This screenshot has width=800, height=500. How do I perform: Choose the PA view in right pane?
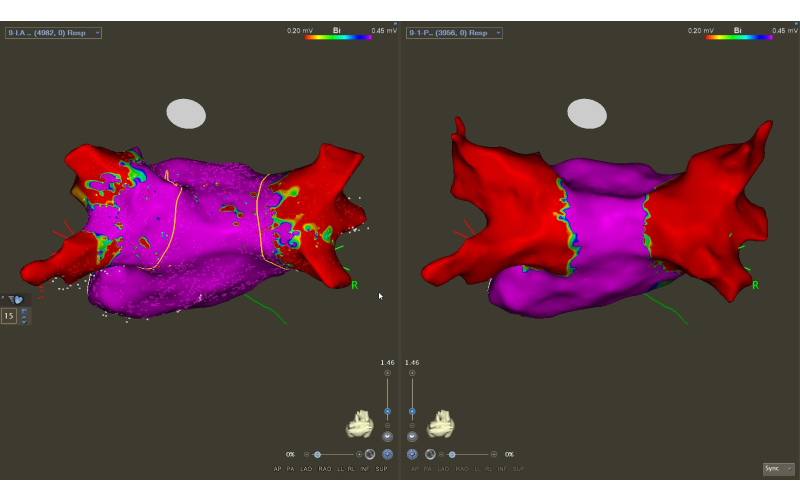click(428, 468)
